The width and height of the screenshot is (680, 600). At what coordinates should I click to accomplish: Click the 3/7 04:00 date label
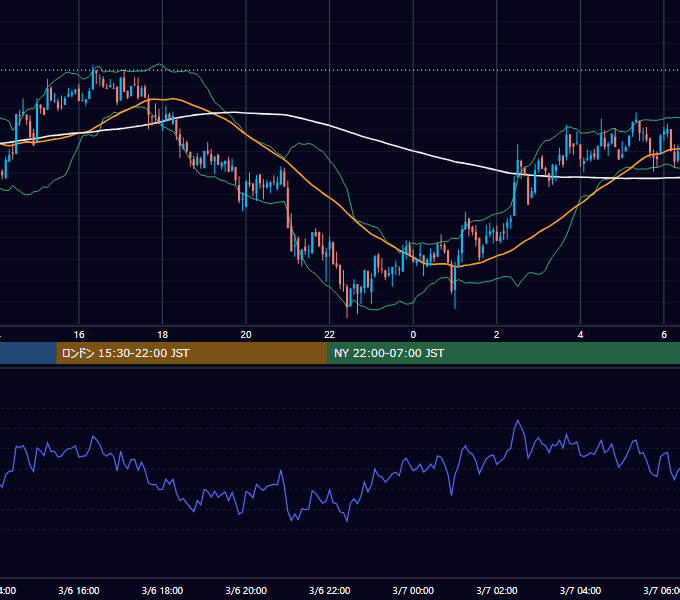click(580, 590)
